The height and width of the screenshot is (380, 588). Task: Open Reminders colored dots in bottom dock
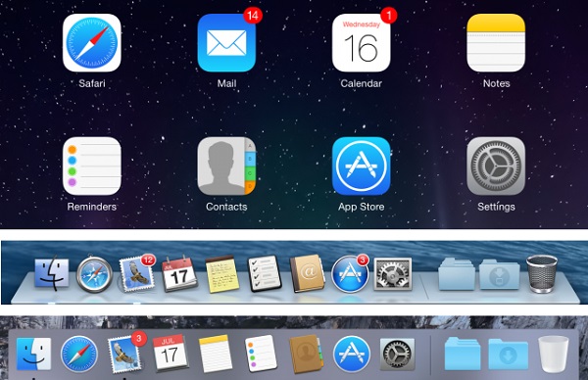click(x=261, y=353)
